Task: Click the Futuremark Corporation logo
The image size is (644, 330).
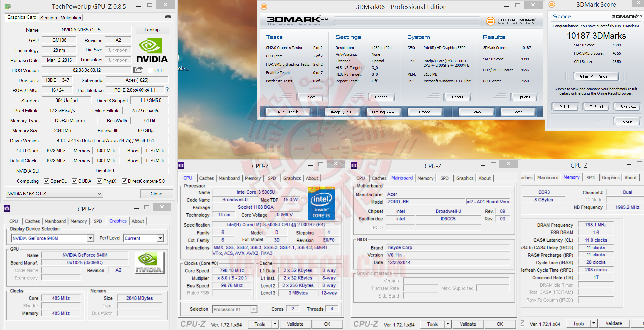Action: click(x=511, y=21)
